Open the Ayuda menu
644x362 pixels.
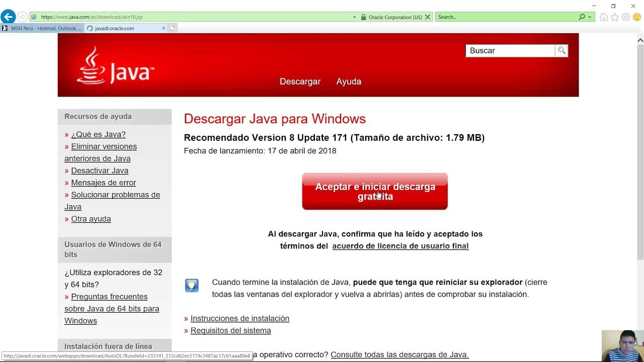349,81
